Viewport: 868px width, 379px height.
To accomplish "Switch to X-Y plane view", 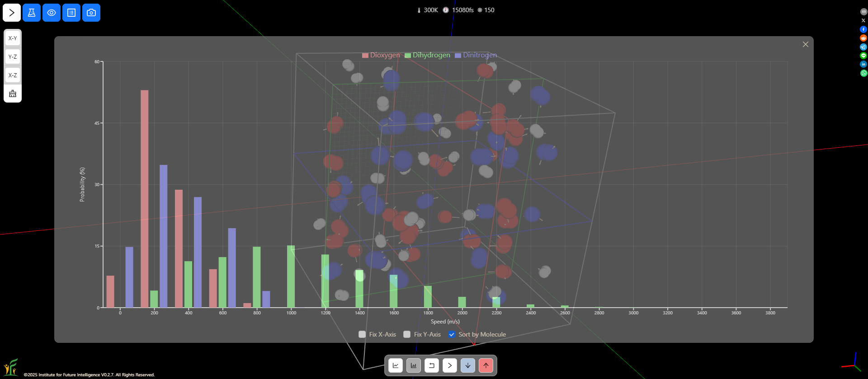I will (13, 38).
